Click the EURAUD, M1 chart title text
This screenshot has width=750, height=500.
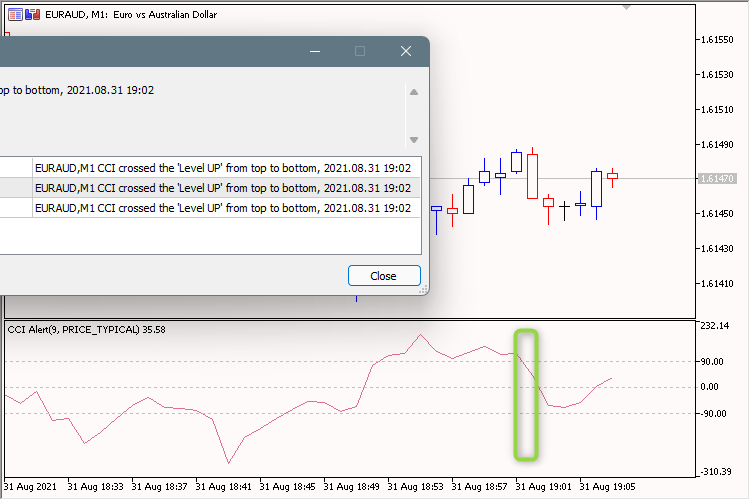coord(131,15)
